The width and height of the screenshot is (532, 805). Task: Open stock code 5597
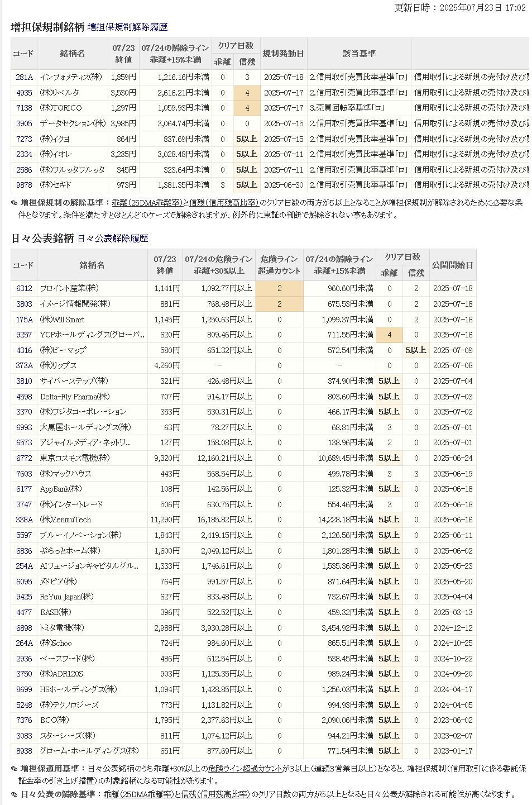tap(24, 535)
